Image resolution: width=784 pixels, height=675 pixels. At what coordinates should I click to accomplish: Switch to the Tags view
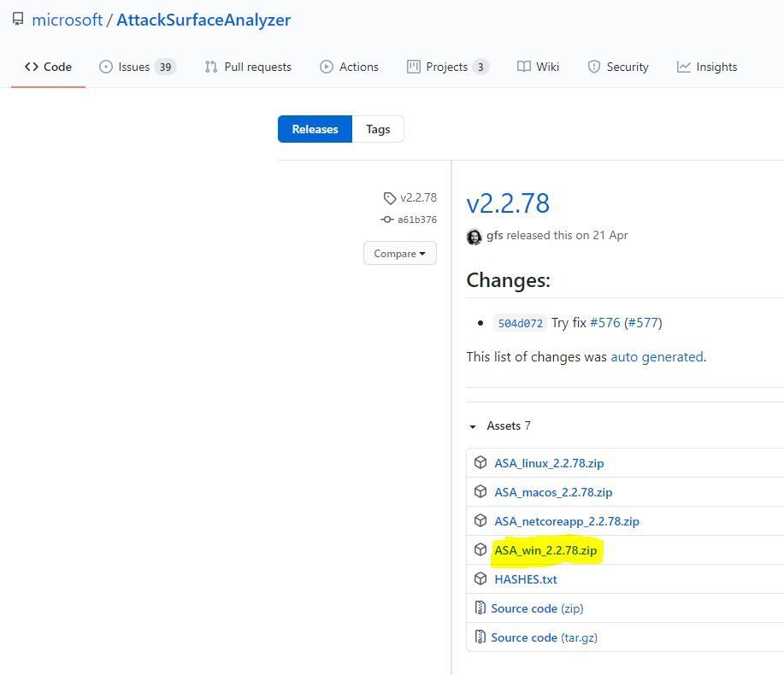(378, 129)
